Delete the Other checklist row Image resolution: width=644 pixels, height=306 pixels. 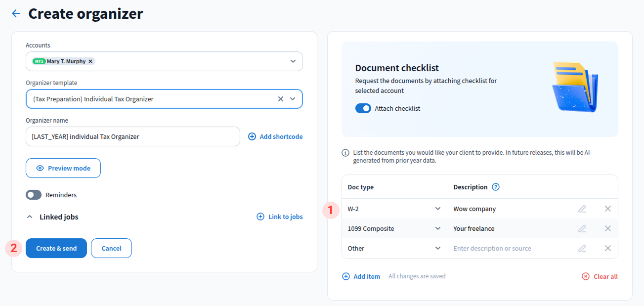pos(607,248)
